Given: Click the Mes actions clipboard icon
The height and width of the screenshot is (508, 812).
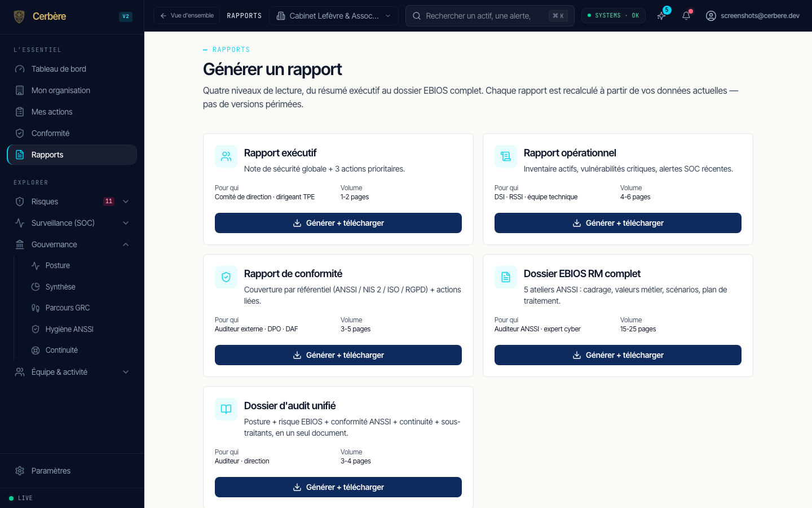Looking at the screenshot, I should [20, 112].
